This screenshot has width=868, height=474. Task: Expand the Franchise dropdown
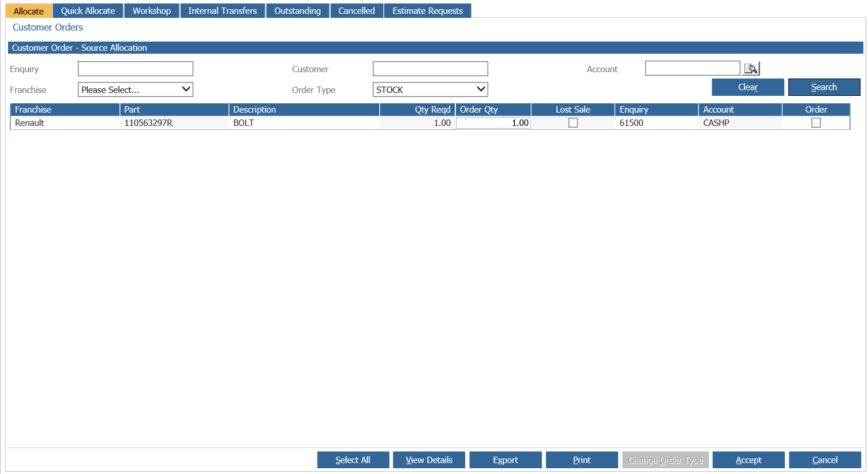coord(136,89)
